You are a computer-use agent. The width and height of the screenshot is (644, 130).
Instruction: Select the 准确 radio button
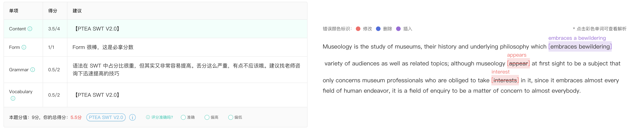(x=183, y=117)
